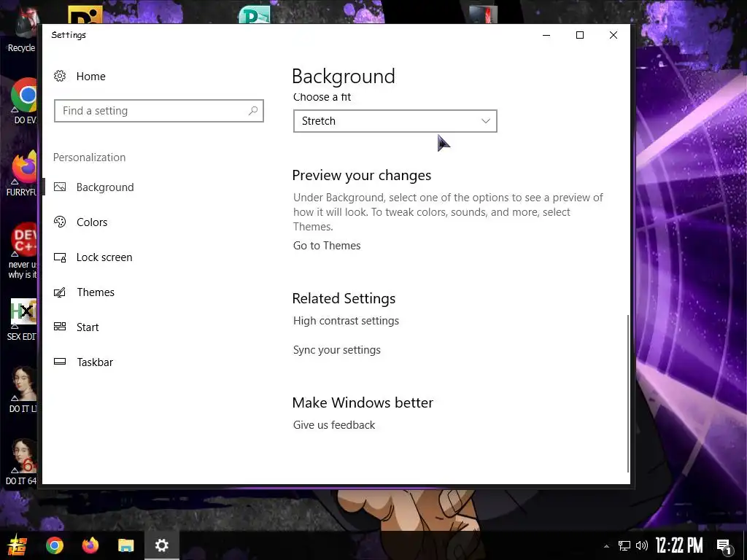Open Chrome from the taskbar

(54, 545)
